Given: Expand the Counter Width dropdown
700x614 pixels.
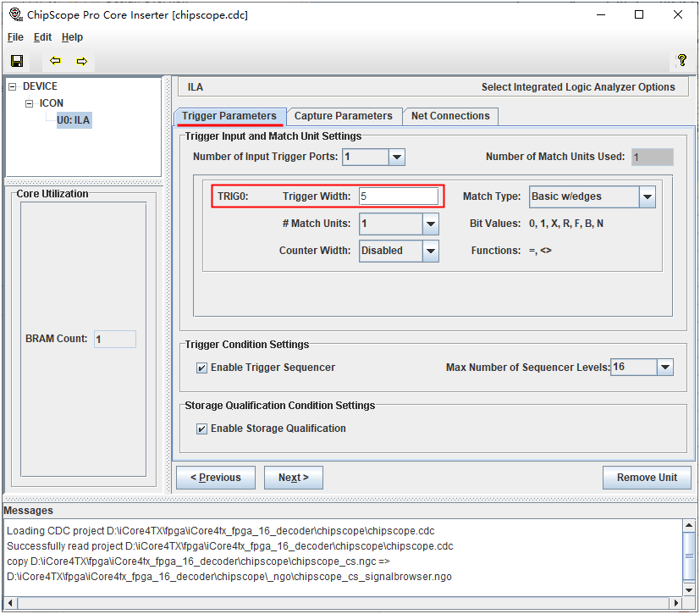Looking at the screenshot, I should (430, 251).
